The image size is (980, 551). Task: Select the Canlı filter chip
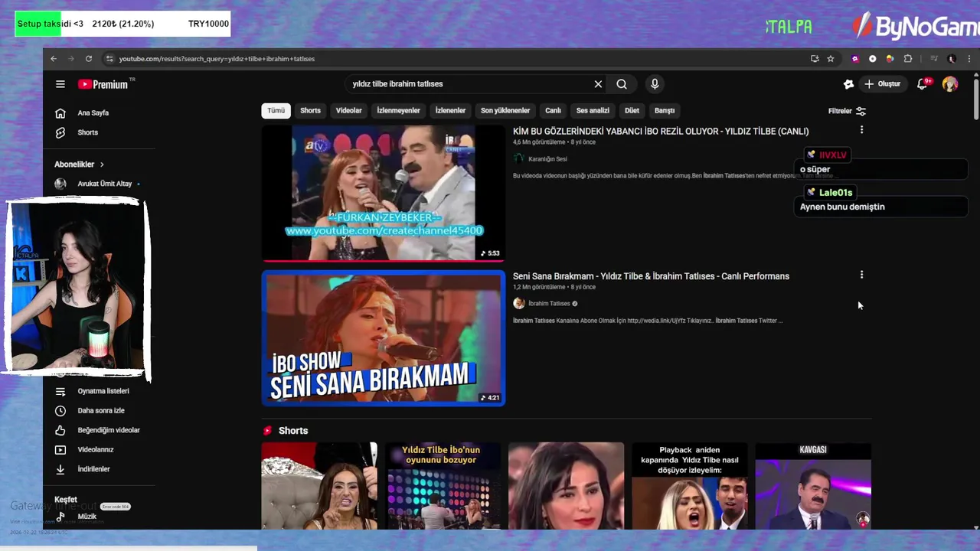(553, 111)
